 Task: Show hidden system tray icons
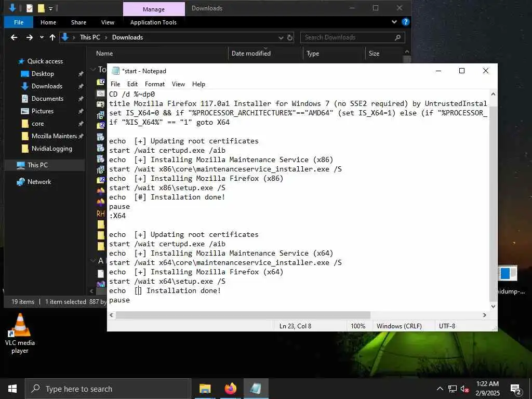[x=440, y=389]
